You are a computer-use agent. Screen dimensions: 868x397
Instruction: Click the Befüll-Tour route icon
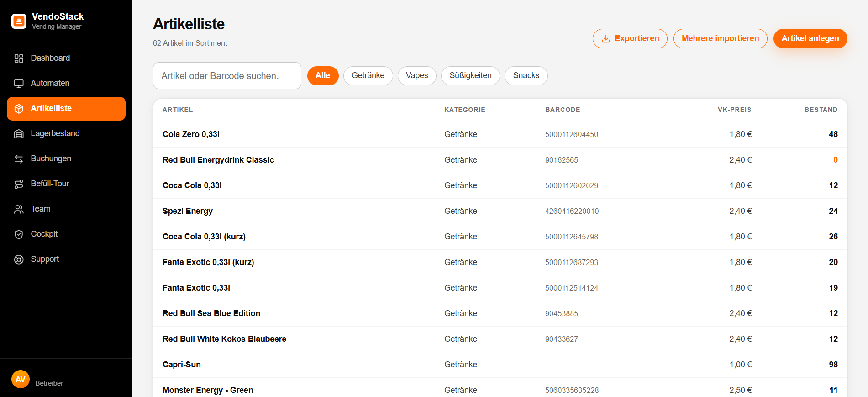click(19, 184)
